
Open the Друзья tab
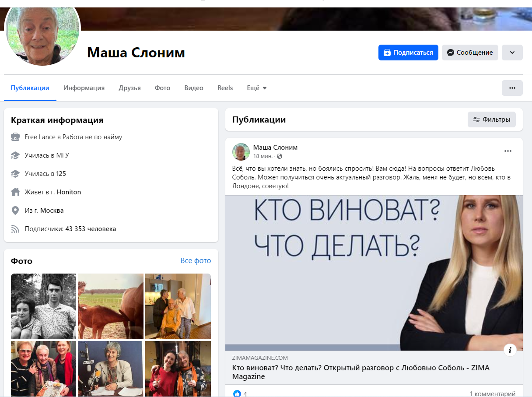pos(129,88)
